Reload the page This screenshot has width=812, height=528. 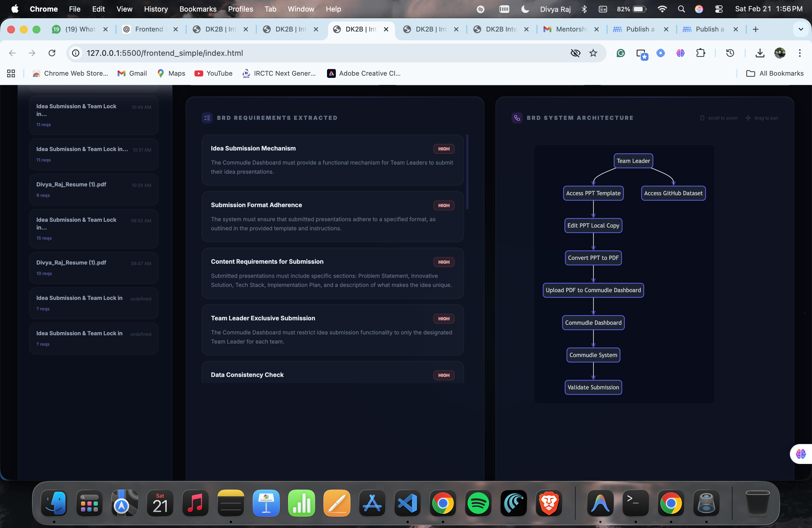[x=52, y=53]
